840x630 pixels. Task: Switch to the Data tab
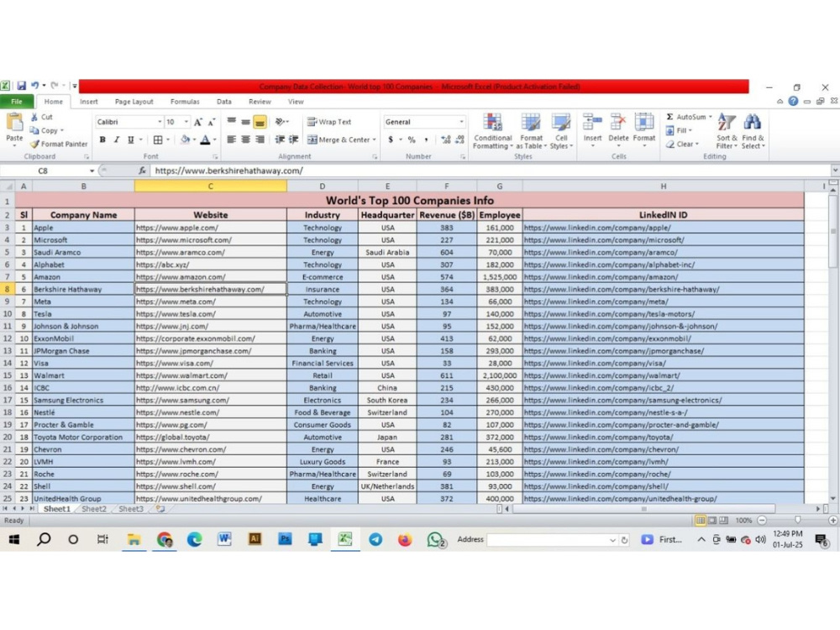click(224, 102)
